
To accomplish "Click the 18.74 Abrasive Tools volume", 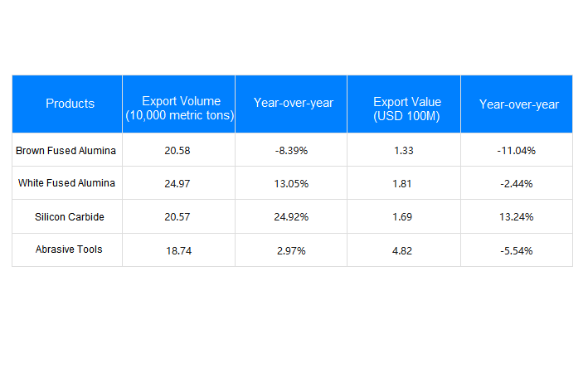I will click(x=179, y=250).
